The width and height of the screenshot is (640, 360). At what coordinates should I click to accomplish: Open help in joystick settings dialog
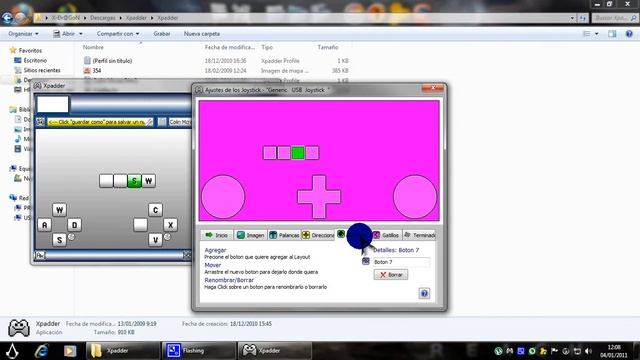[x=424, y=293]
